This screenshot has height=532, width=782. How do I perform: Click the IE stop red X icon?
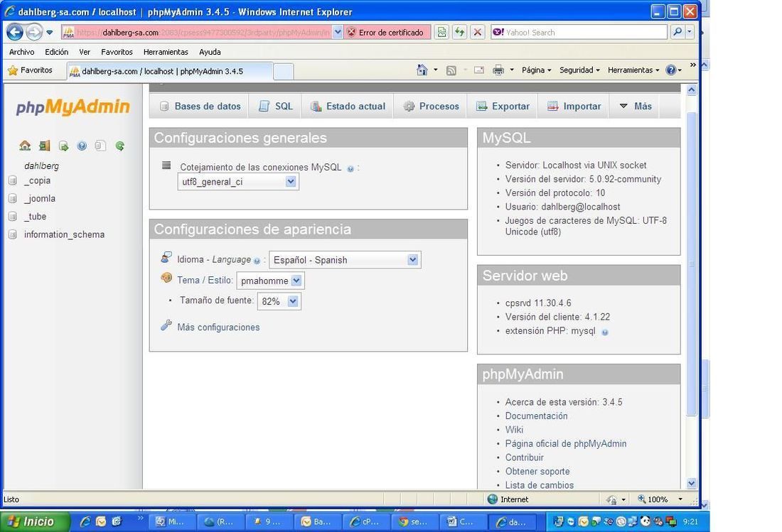coord(477,33)
